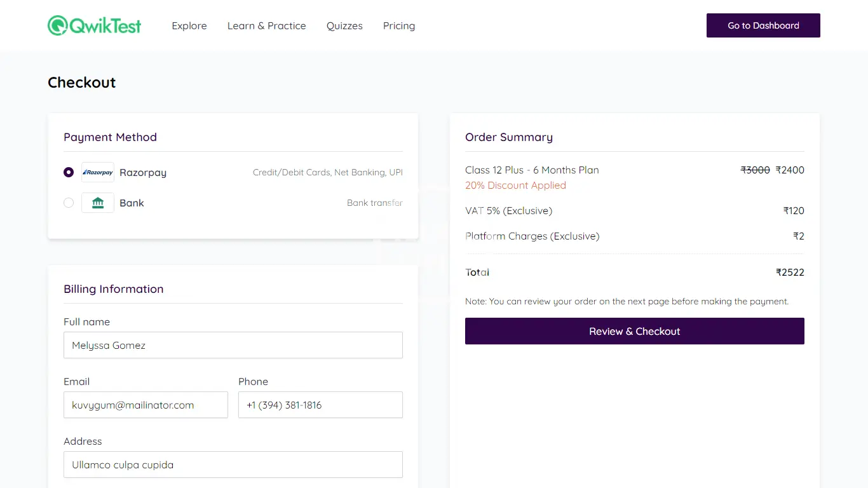Click the Bank transfer description text
Screen dimensions: 868x488
coord(374,203)
